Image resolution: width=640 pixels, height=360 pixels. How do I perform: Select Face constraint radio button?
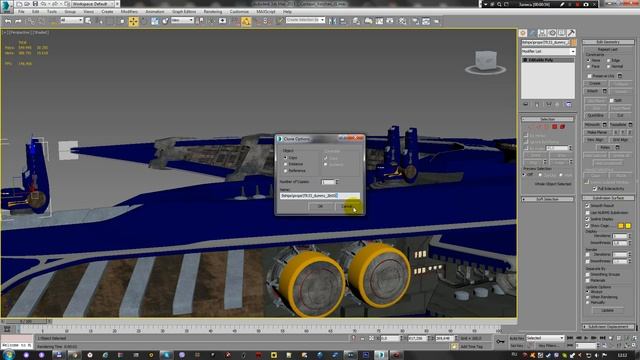[588, 66]
